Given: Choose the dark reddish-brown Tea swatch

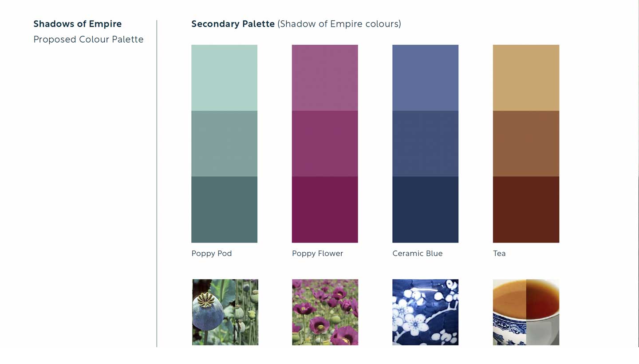Looking at the screenshot, I should pos(526,210).
